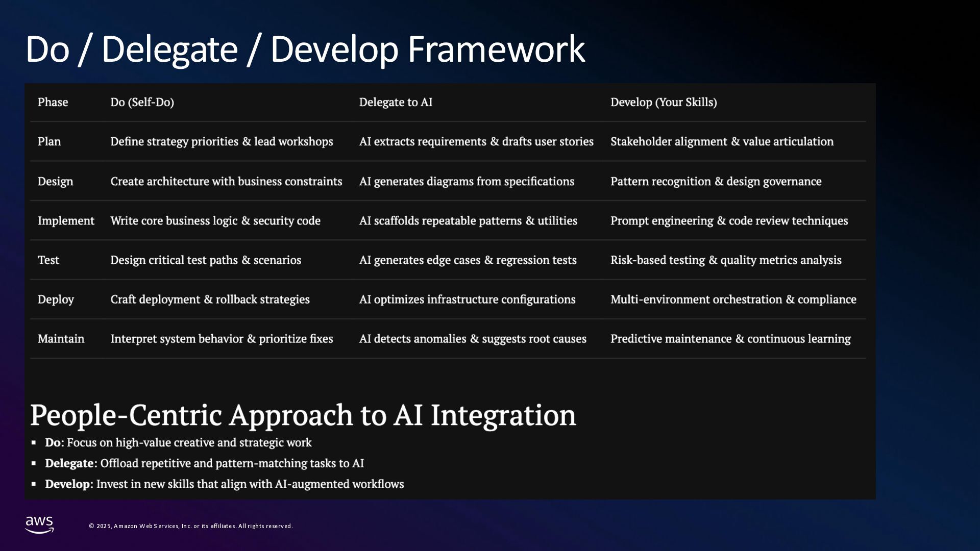Select the Deploy row label
Screen dimensions: 980x551
tap(56, 299)
